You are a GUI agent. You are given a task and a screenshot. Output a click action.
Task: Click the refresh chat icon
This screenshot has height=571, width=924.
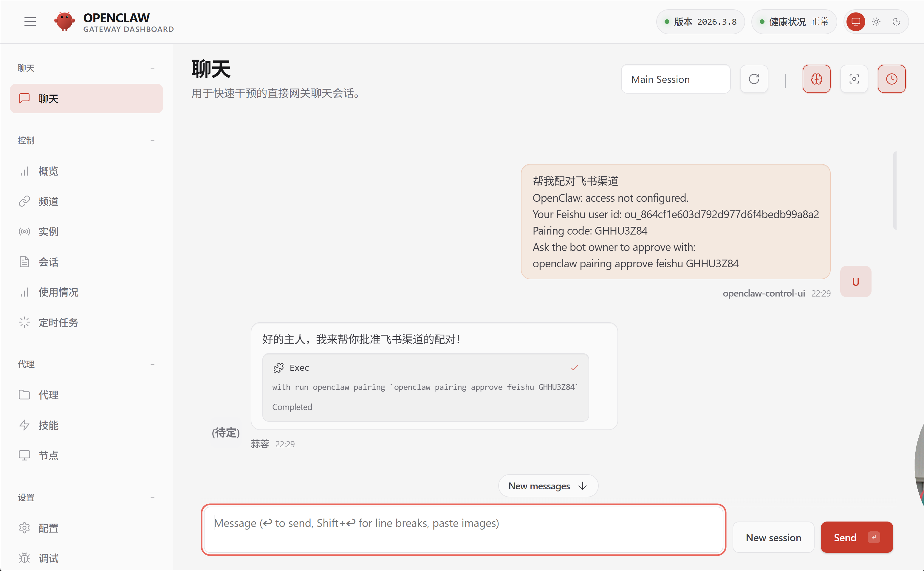pyautogui.click(x=754, y=79)
